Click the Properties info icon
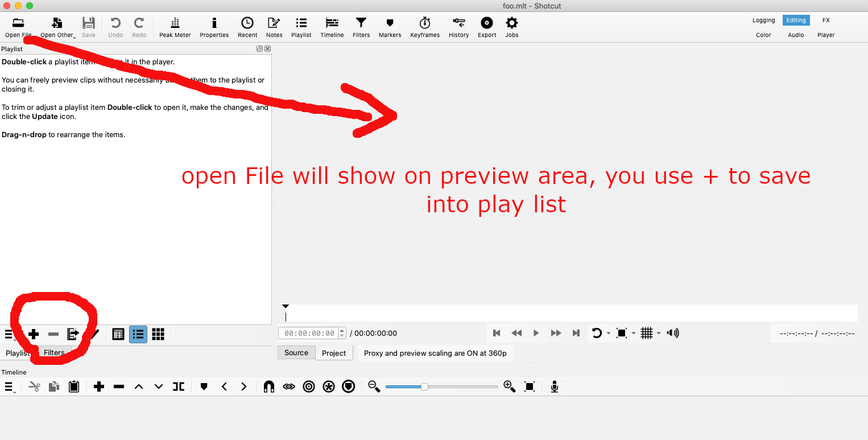868x440 pixels. point(214,27)
